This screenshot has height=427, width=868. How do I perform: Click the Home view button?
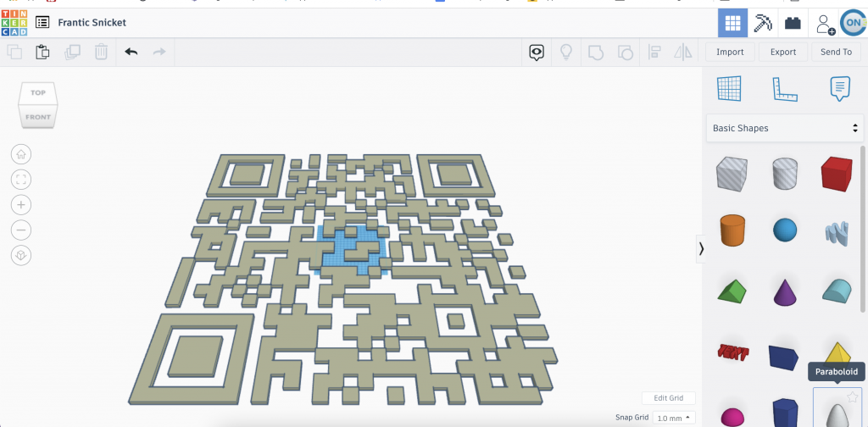[21, 154]
